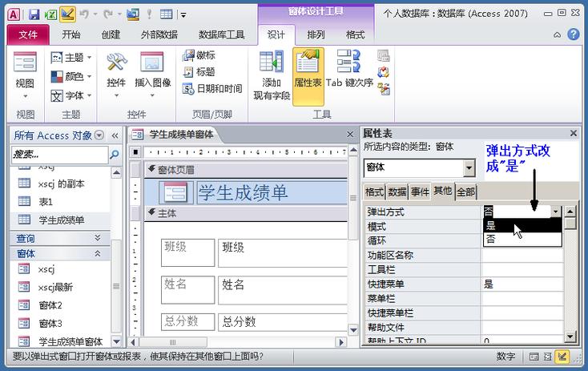
Task: Select table 表1 in navigation pane
Action: click(x=45, y=202)
